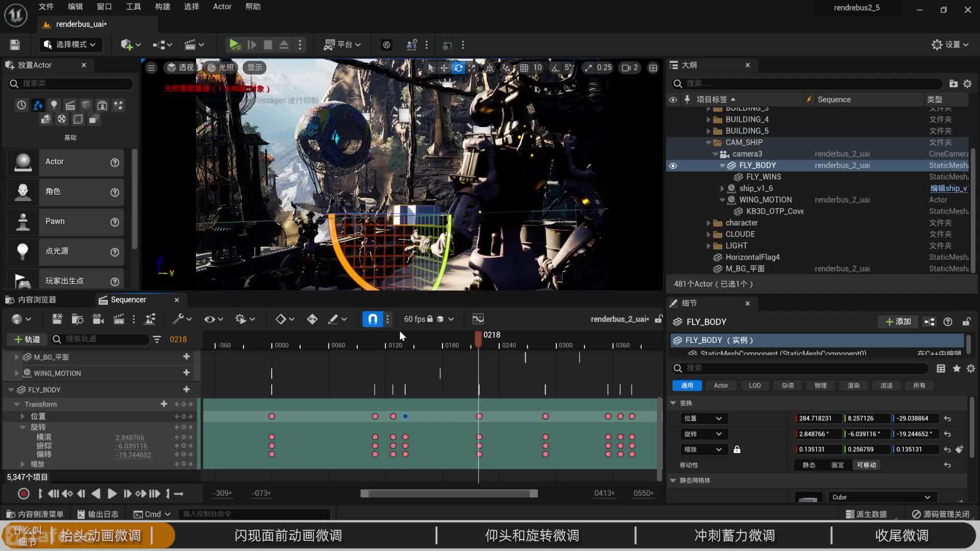
Task: Click the 搜索轨道 track search field
Action: [x=100, y=339]
